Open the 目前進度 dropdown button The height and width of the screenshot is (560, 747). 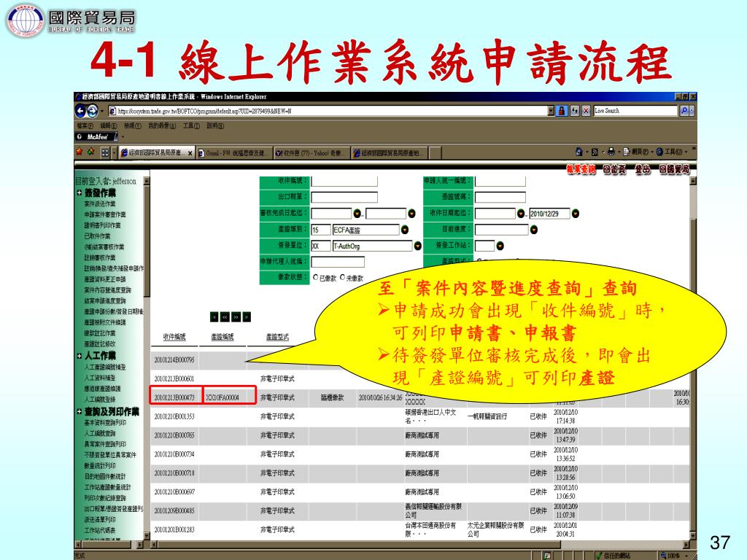coord(533,230)
